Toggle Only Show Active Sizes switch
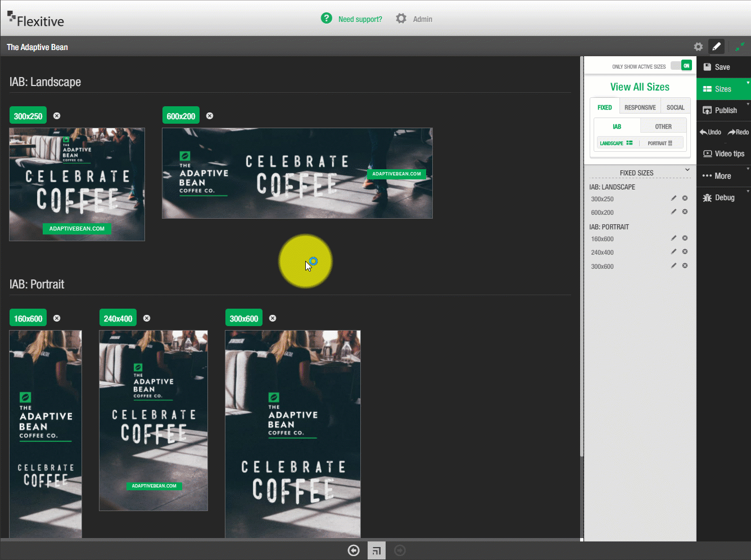751x560 pixels. (x=681, y=66)
